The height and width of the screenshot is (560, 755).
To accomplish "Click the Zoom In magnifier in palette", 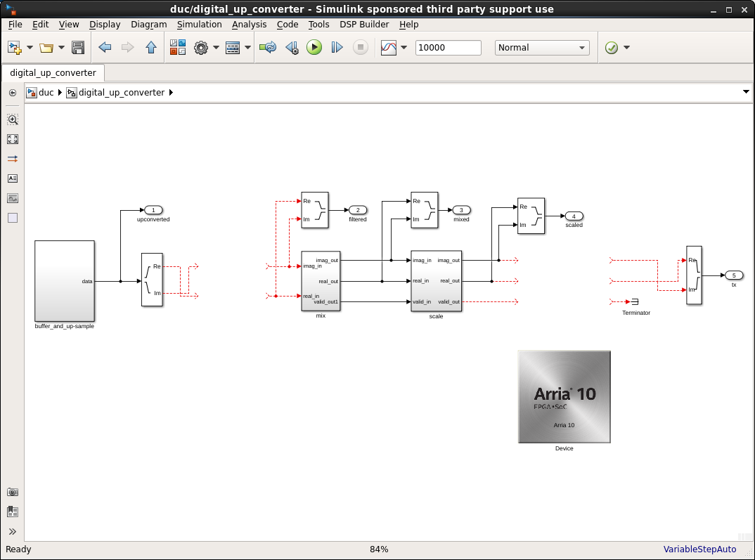I will tap(13, 120).
